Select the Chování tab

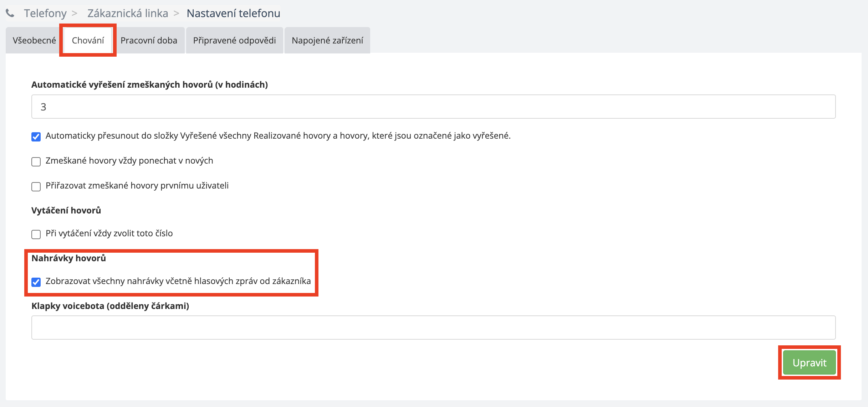(88, 40)
